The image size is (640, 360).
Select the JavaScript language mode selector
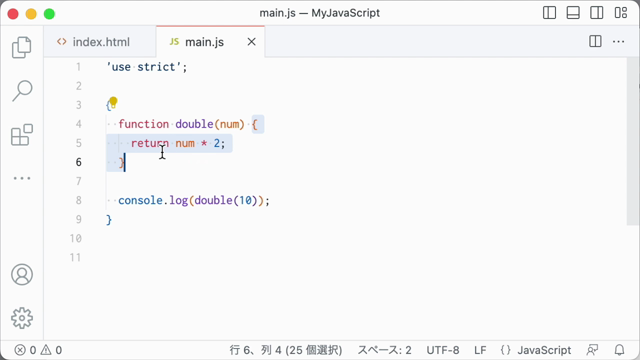click(536, 350)
